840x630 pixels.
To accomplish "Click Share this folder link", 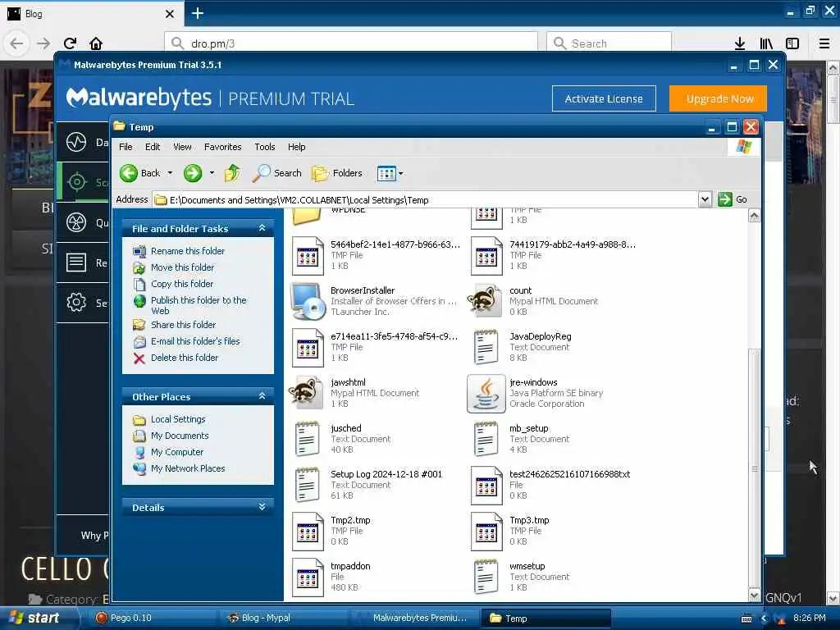I will coord(183,325).
